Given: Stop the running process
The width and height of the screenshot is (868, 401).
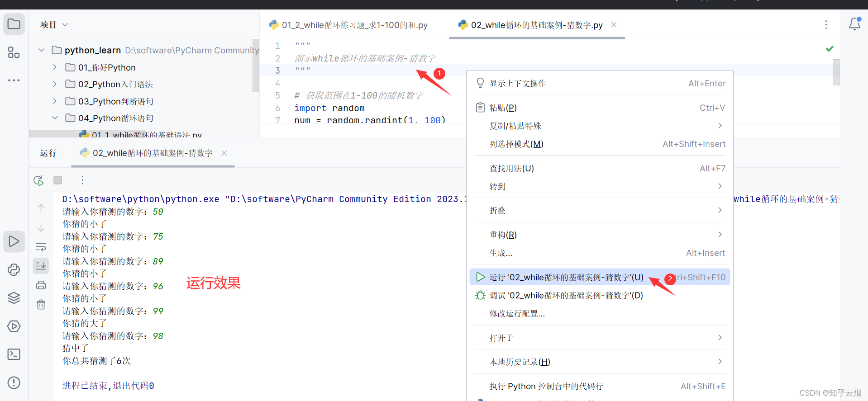Looking at the screenshot, I should [57, 180].
